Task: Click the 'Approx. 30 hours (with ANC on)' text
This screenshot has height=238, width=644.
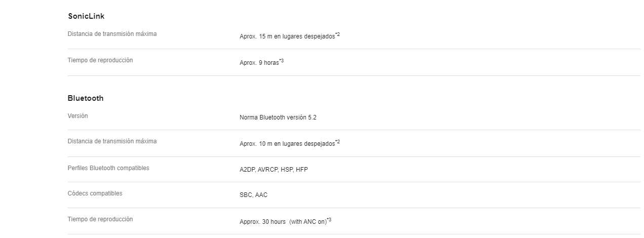Action: click(x=283, y=222)
